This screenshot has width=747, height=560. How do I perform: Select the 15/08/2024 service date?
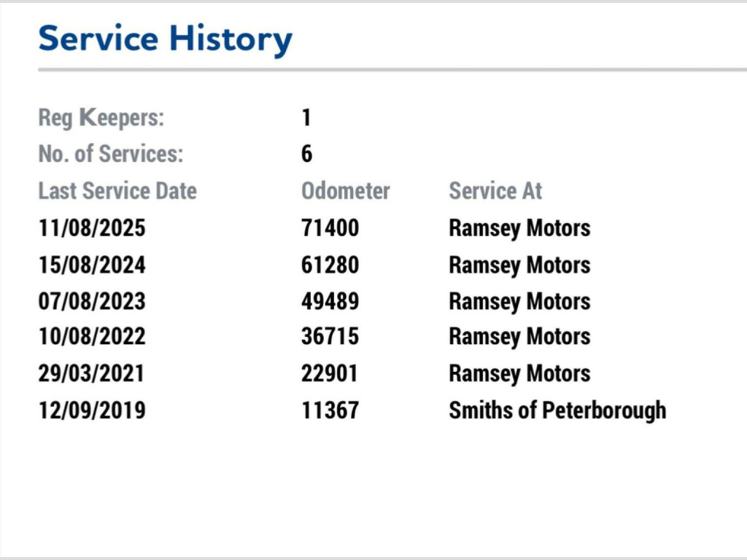(92, 265)
